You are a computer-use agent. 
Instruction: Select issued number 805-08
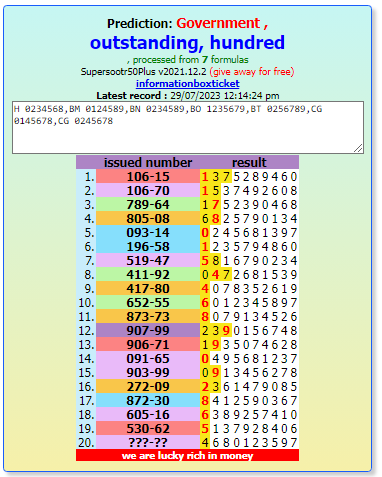tap(148, 218)
